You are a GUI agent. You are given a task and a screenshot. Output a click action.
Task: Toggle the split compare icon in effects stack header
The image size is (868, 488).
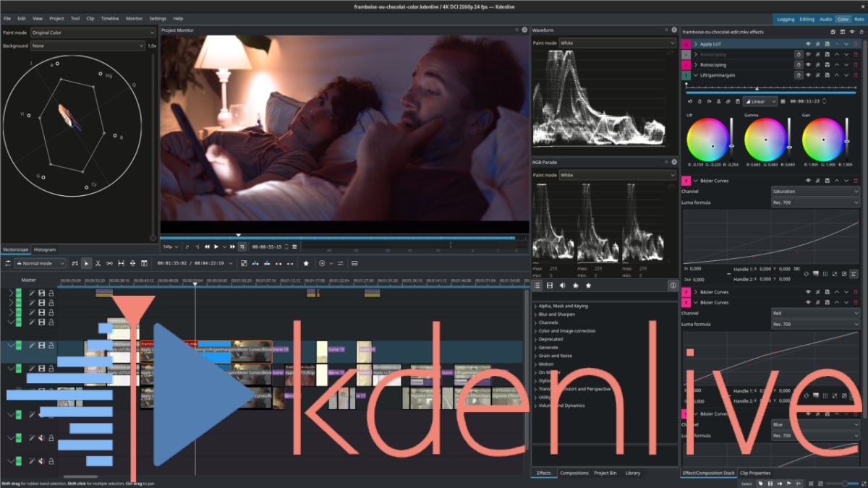tap(843, 33)
